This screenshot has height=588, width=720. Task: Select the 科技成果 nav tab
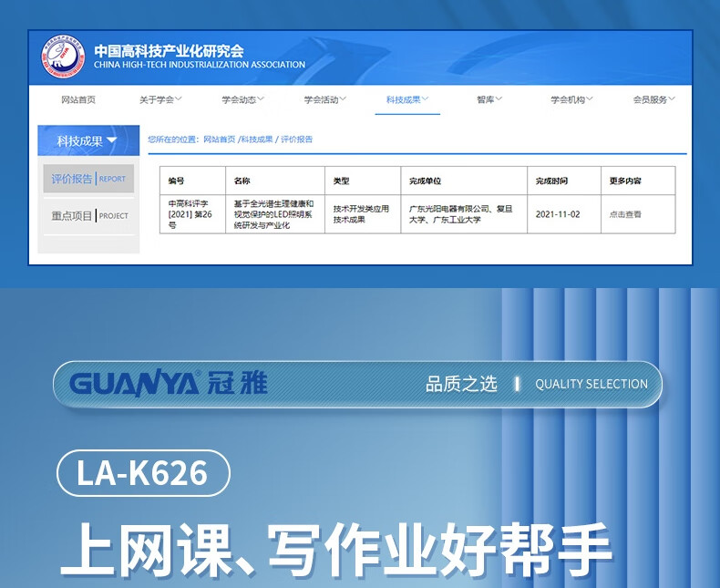click(407, 99)
